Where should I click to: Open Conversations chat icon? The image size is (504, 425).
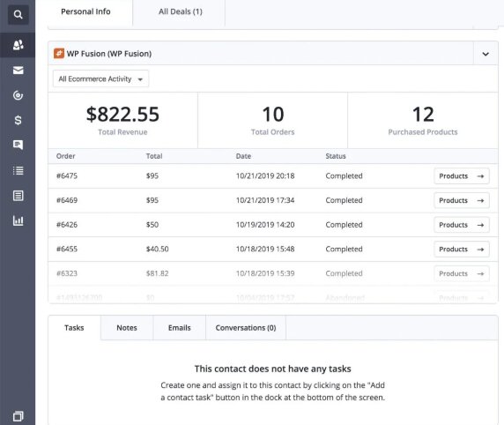(x=18, y=145)
